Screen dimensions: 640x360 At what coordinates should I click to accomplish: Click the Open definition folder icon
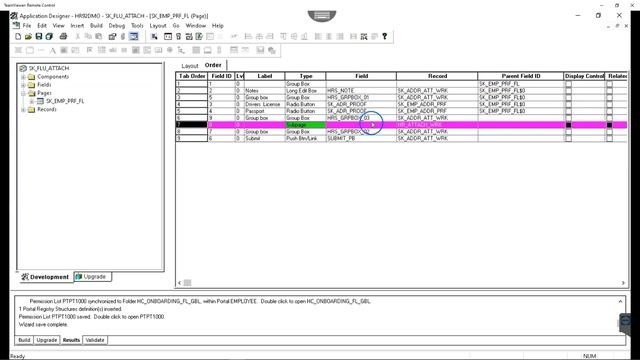(28, 37)
